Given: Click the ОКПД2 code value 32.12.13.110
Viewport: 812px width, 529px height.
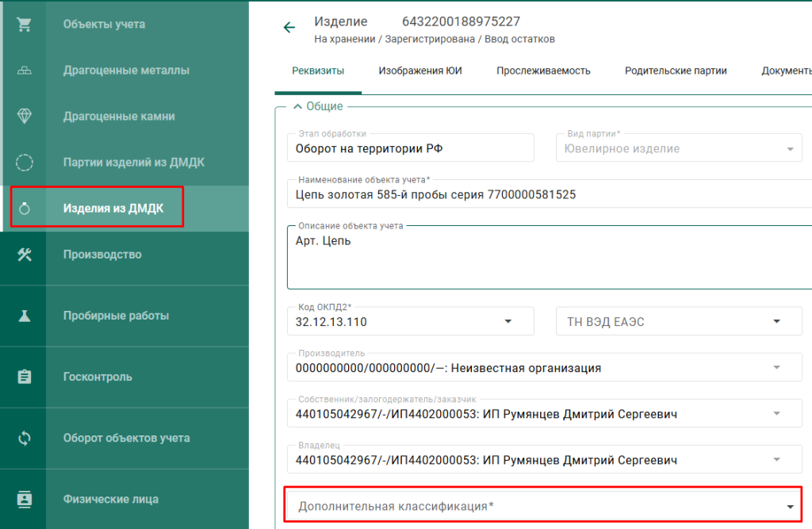Looking at the screenshot, I should [x=331, y=322].
